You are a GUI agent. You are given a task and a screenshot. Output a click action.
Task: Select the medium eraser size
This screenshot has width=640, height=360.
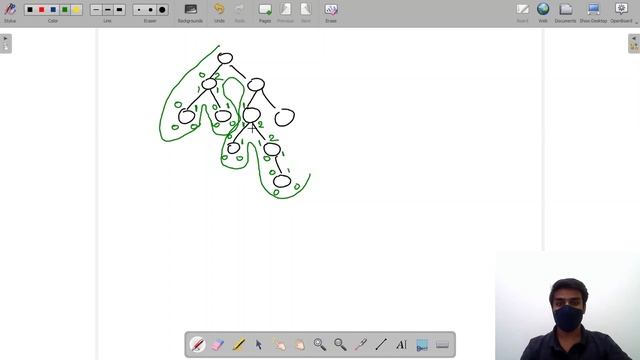[x=150, y=9]
